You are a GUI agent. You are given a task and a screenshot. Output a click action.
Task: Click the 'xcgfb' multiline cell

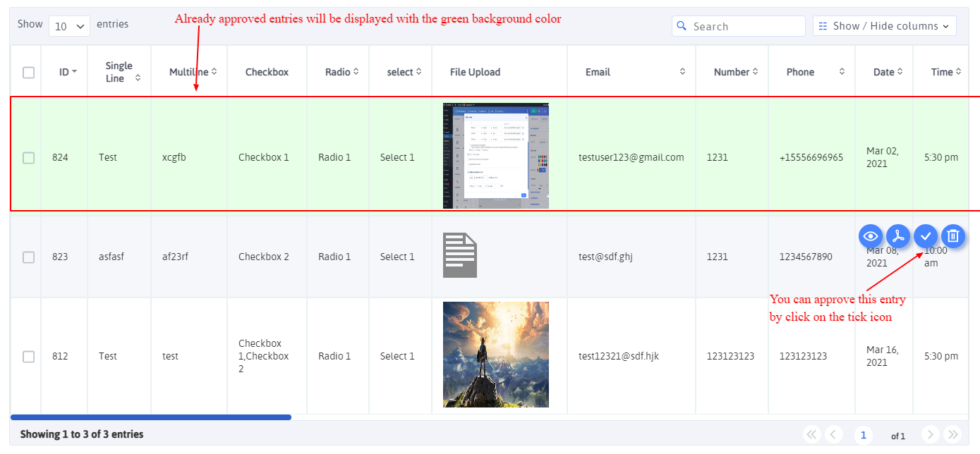174,157
